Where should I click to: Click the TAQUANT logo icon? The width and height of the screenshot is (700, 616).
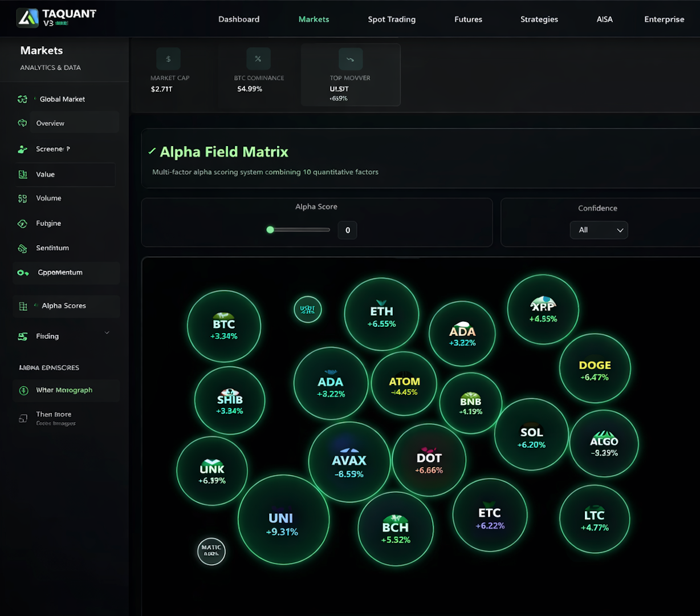click(x=27, y=18)
